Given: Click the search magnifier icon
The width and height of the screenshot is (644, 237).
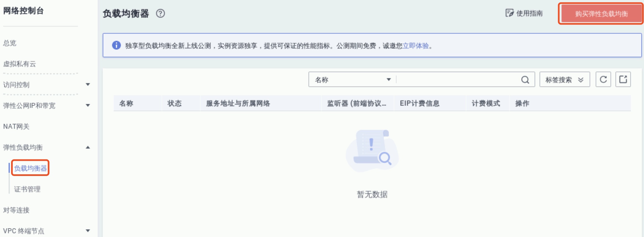Looking at the screenshot, I should [525, 80].
